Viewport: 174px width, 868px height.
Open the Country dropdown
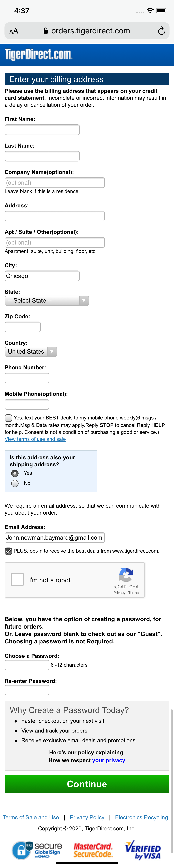pyautogui.click(x=31, y=351)
